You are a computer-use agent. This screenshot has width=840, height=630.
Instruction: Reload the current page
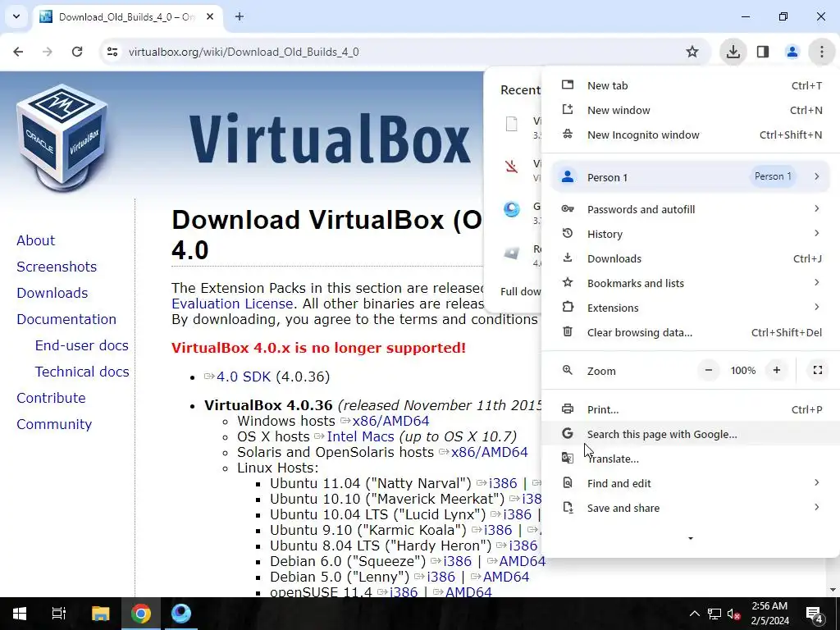pos(77,52)
